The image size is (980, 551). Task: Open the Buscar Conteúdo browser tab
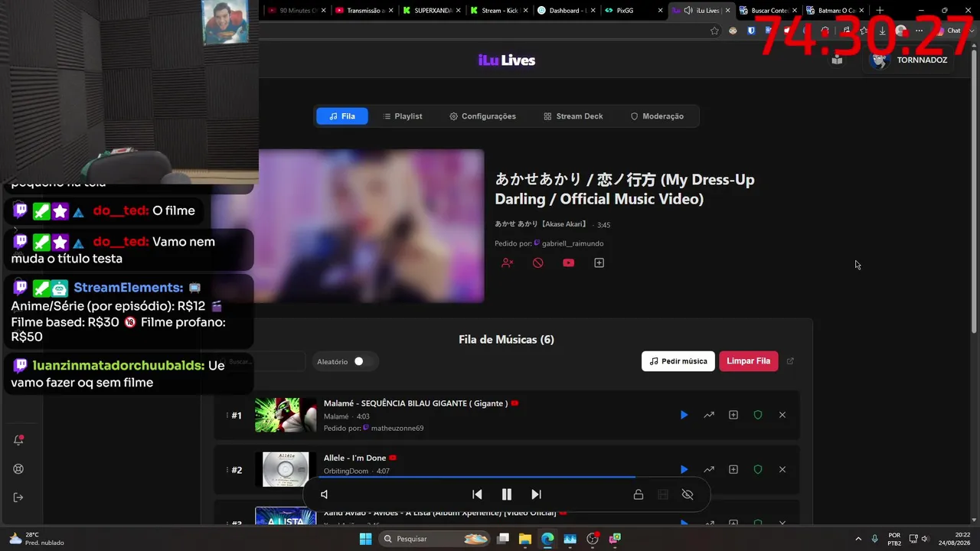(x=768, y=11)
